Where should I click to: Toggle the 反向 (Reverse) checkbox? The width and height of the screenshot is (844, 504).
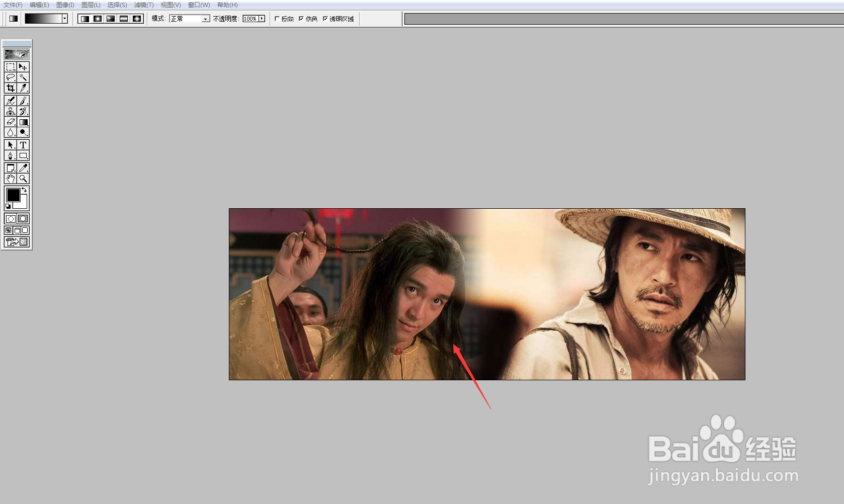point(277,19)
